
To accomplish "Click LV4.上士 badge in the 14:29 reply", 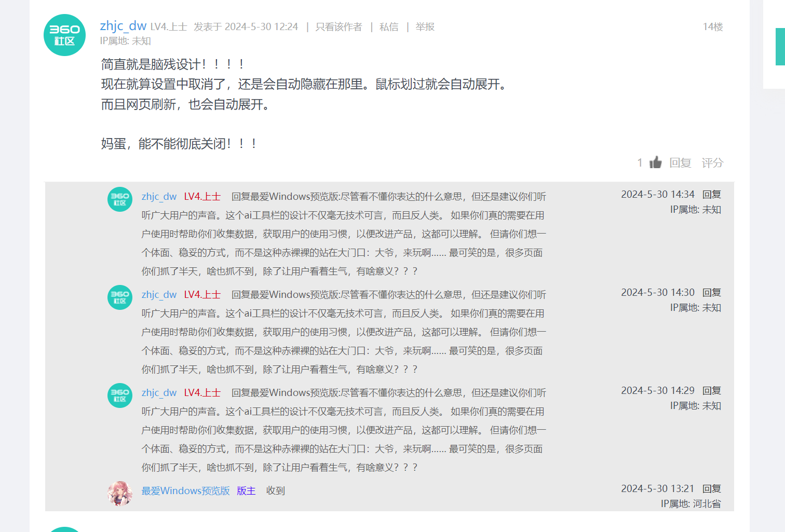I will (202, 393).
